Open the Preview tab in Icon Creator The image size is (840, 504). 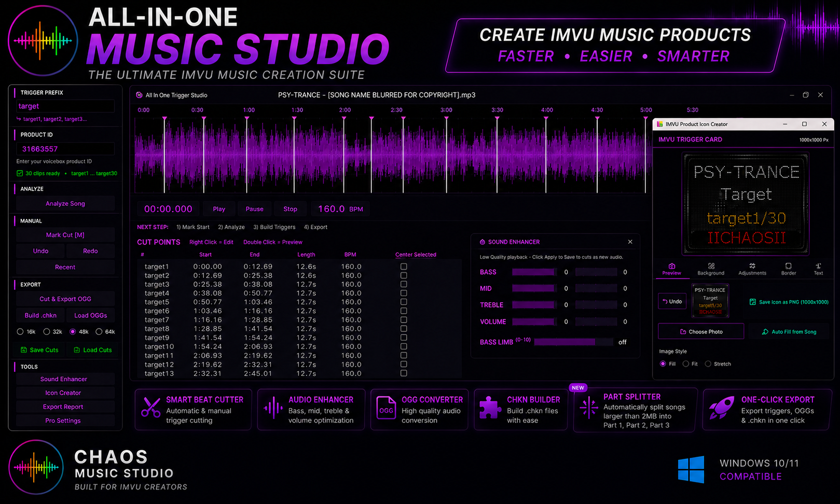point(671,269)
